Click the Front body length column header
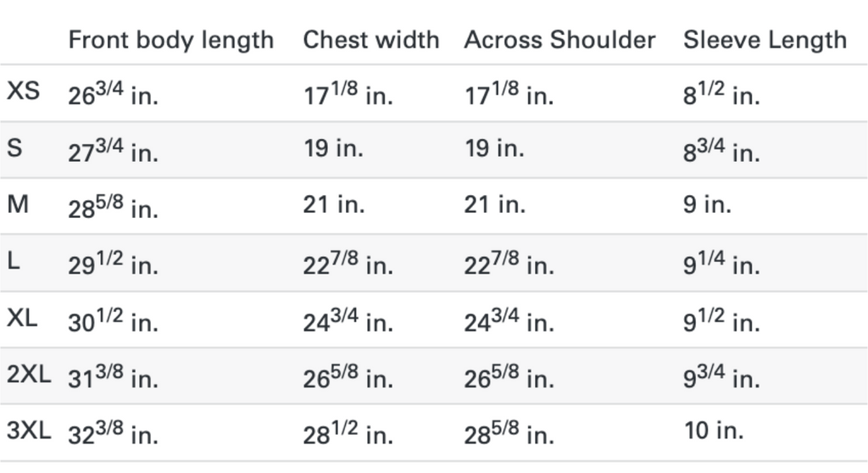Viewport: 868px width, 473px height. (170, 40)
